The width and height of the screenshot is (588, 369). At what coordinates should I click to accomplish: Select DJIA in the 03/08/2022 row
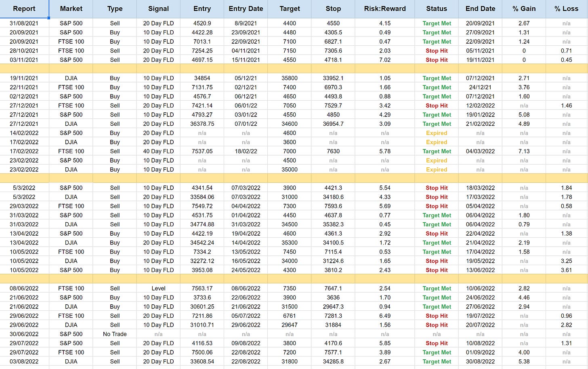pyautogui.click(x=71, y=362)
